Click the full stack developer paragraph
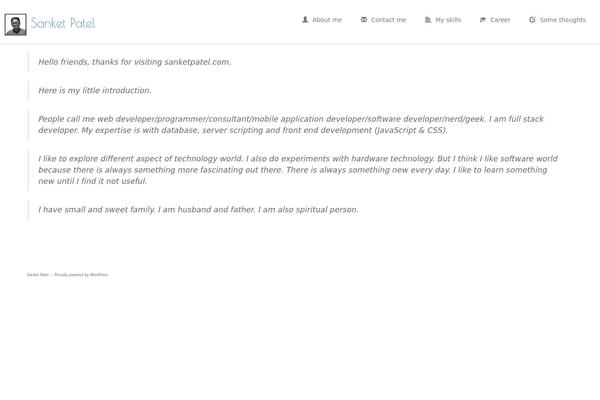The height and width of the screenshot is (400, 600). (x=291, y=124)
